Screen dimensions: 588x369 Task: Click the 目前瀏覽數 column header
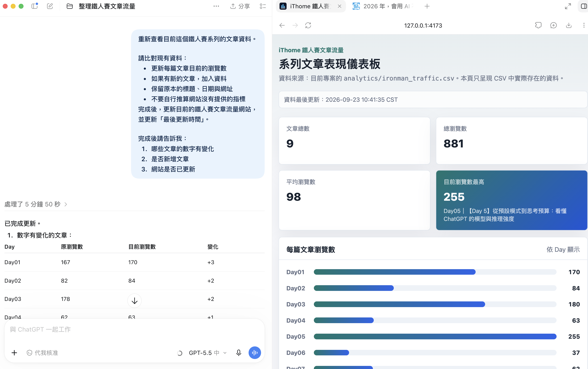coord(142,247)
